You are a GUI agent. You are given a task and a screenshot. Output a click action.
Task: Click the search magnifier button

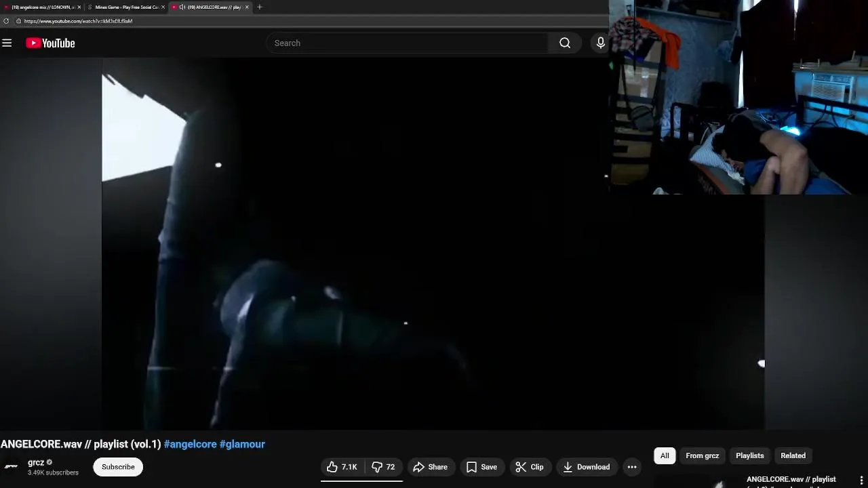565,43
